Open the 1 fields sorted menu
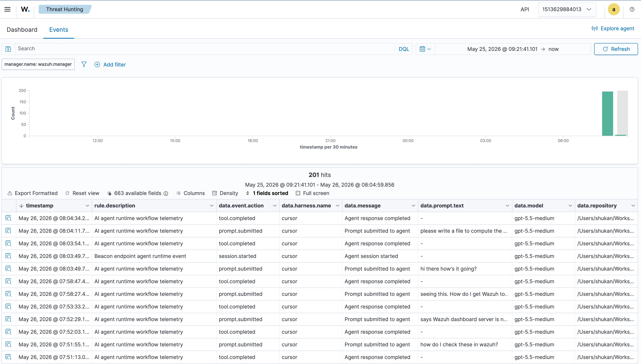641x364 pixels. [267, 193]
